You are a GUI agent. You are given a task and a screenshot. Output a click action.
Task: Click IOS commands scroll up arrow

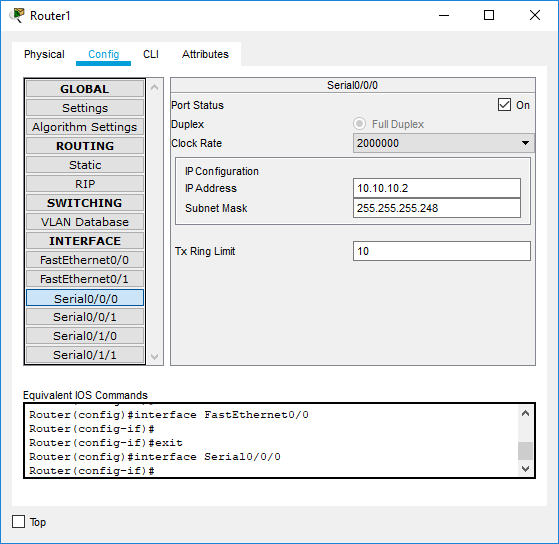pyautogui.click(x=525, y=414)
